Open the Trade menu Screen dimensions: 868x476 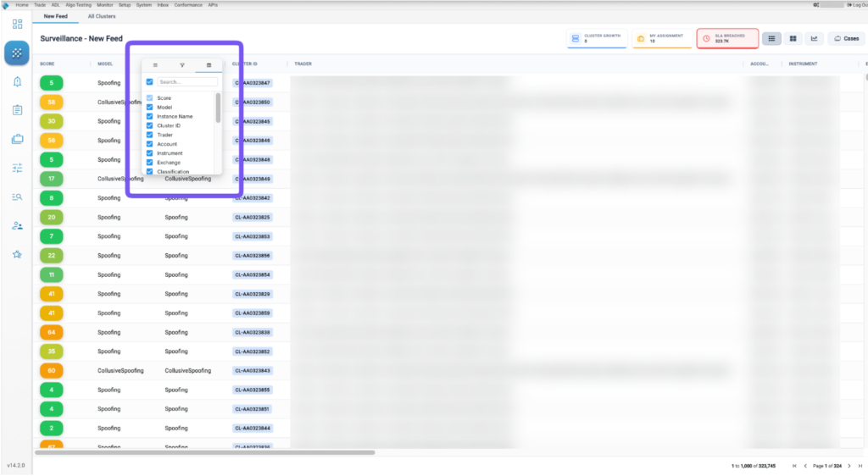tap(40, 5)
